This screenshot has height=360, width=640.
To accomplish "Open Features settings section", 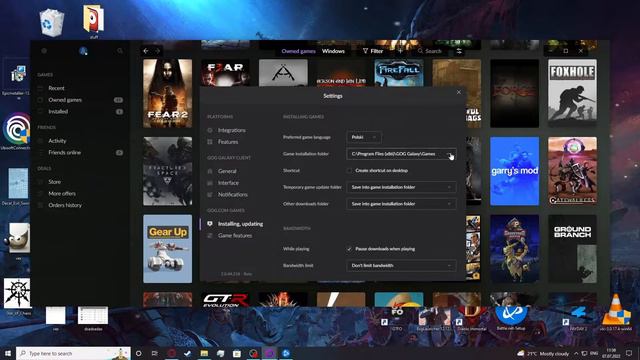I will pyautogui.click(x=228, y=142).
